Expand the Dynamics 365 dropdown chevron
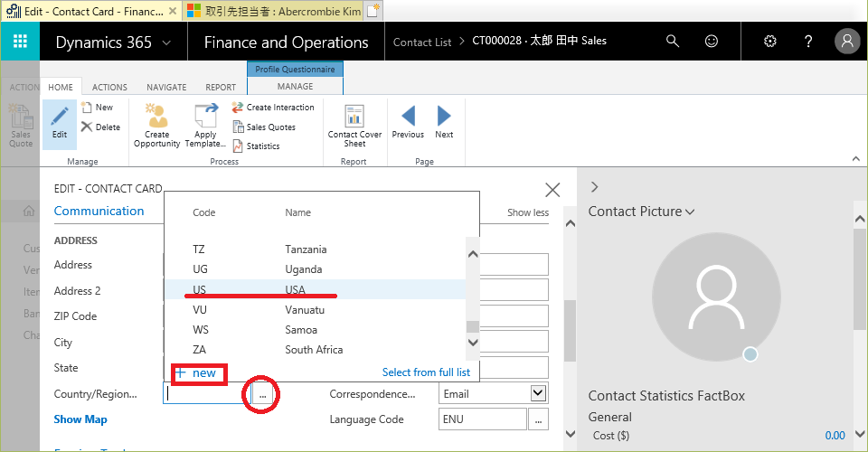868x452 pixels. (x=166, y=42)
